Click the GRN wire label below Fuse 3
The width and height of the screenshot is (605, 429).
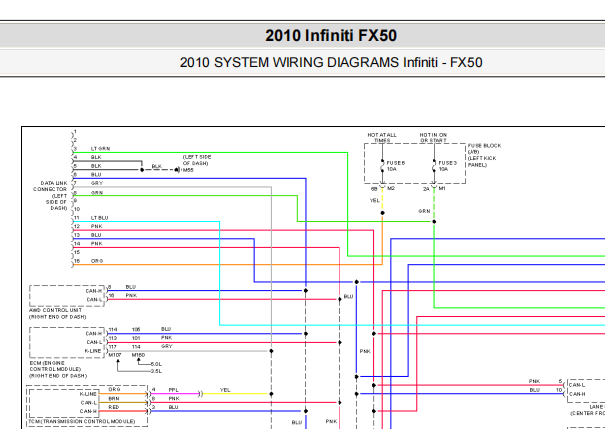pyautogui.click(x=424, y=211)
